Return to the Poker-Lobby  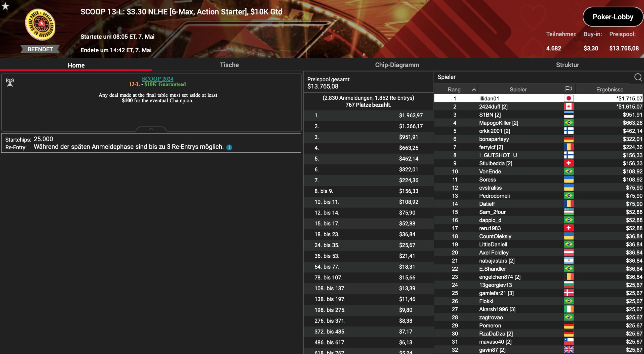coord(613,17)
